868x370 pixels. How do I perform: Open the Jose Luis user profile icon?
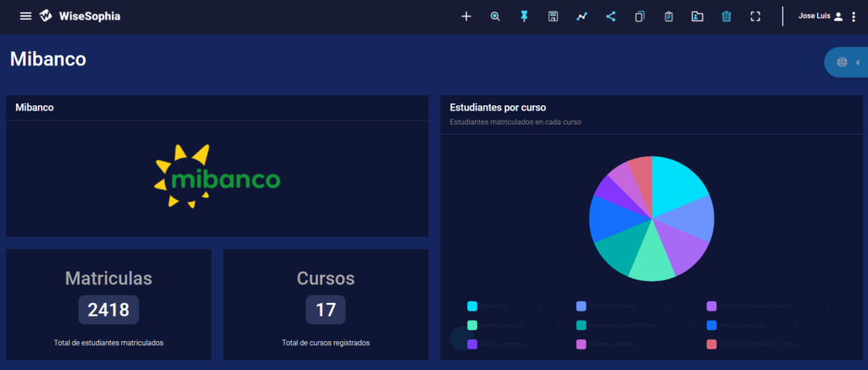click(838, 17)
